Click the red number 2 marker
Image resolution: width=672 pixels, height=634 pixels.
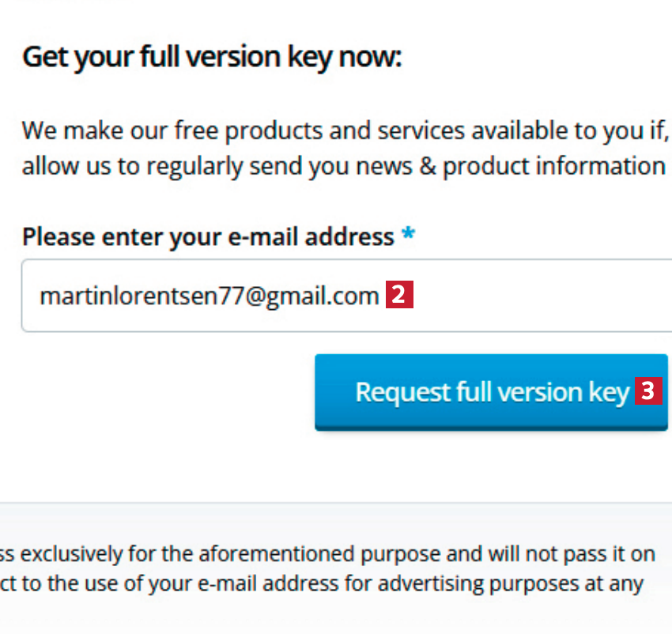[x=399, y=296]
